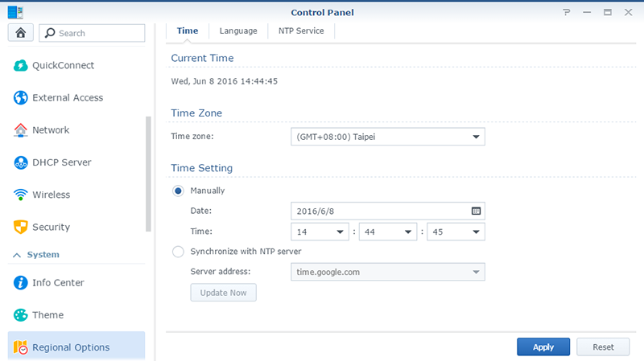Select the Manually radio button
This screenshot has width=644, height=361.
pos(179,191)
